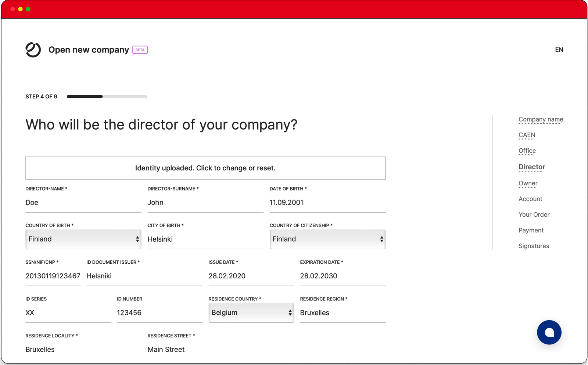Focus the Director-Name input field
Image resolution: width=588 pixels, height=365 pixels.
coord(83,203)
